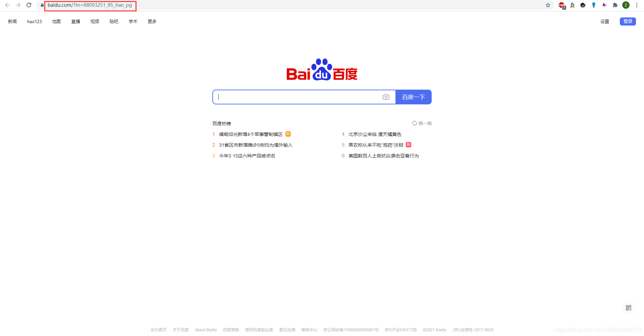Open the Adblock Plus extension icon
The image size is (644, 336).
(x=561, y=5)
